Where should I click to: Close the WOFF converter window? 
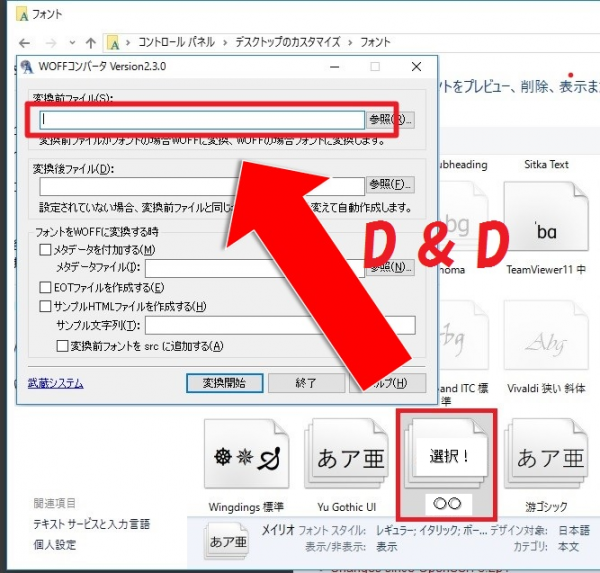[x=416, y=67]
